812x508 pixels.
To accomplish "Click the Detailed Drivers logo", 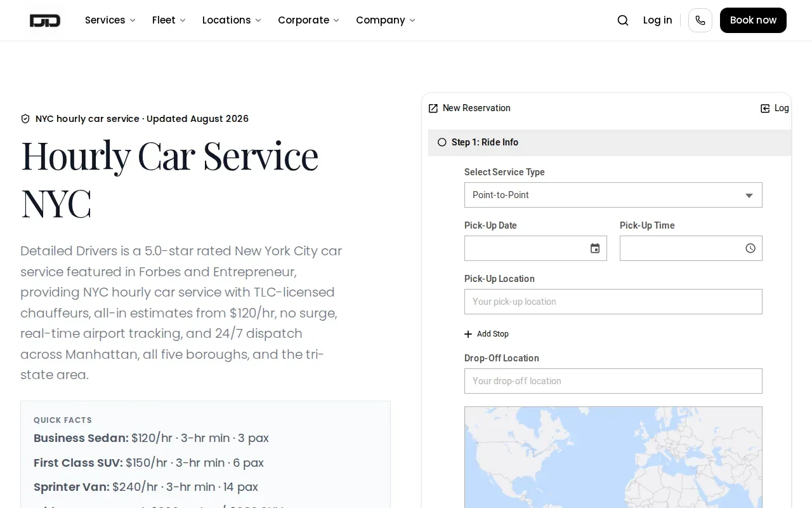I will click(45, 20).
